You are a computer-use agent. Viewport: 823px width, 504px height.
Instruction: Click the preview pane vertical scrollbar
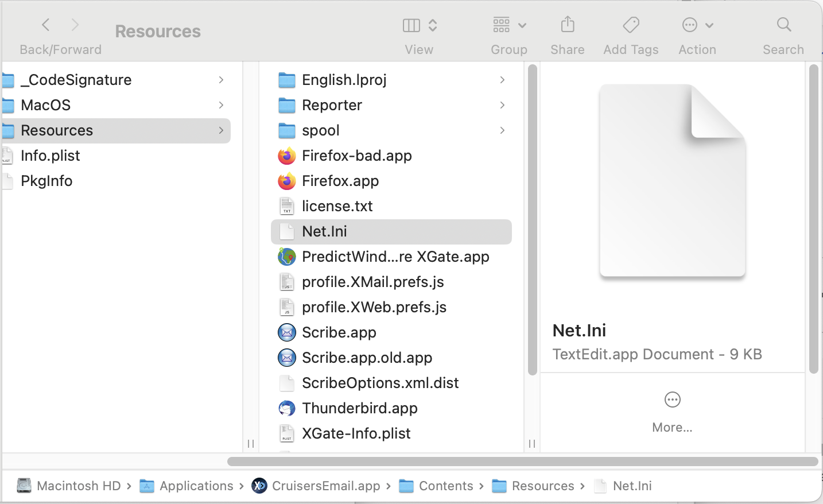click(x=813, y=219)
